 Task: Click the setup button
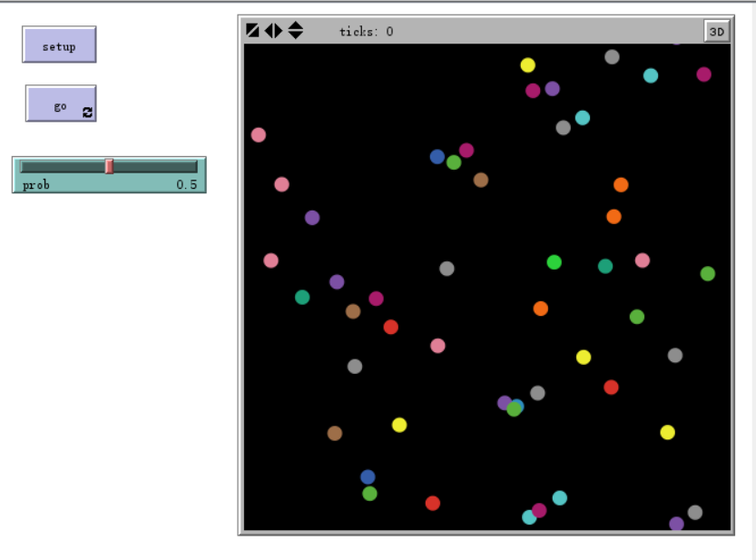(59, 44)
